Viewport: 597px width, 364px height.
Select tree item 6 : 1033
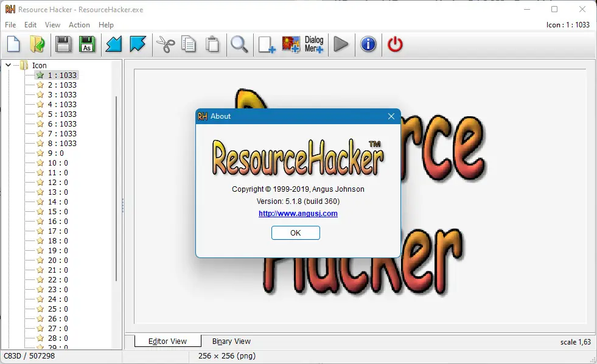(62, 124)
